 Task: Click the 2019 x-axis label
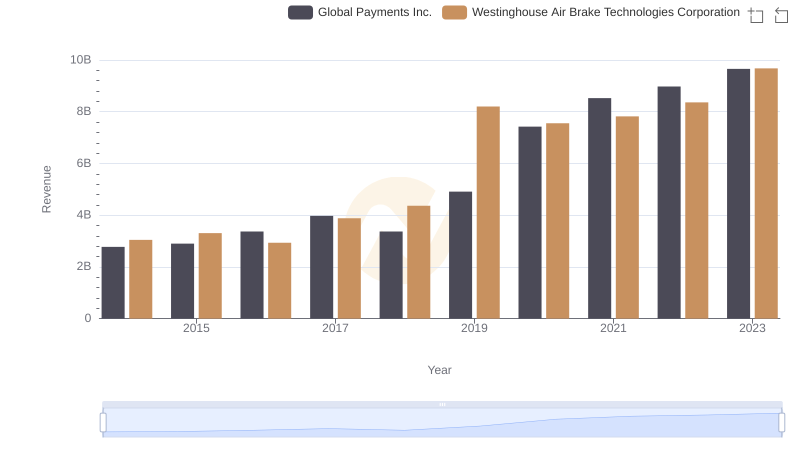point(474,328)
